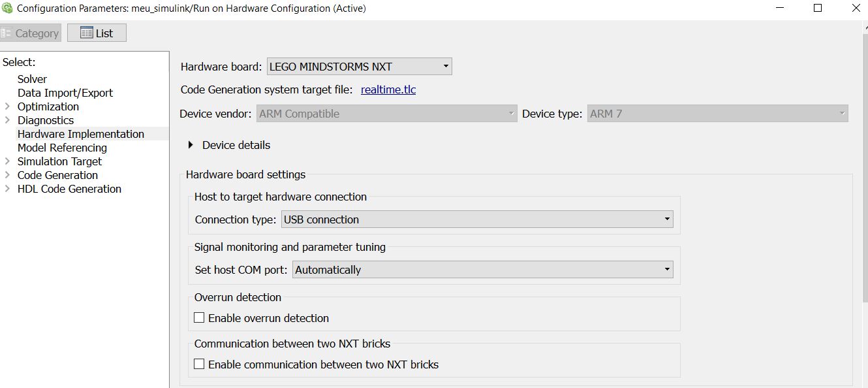
Task: Select Solver in the category tree
Action: coord(32,79)
